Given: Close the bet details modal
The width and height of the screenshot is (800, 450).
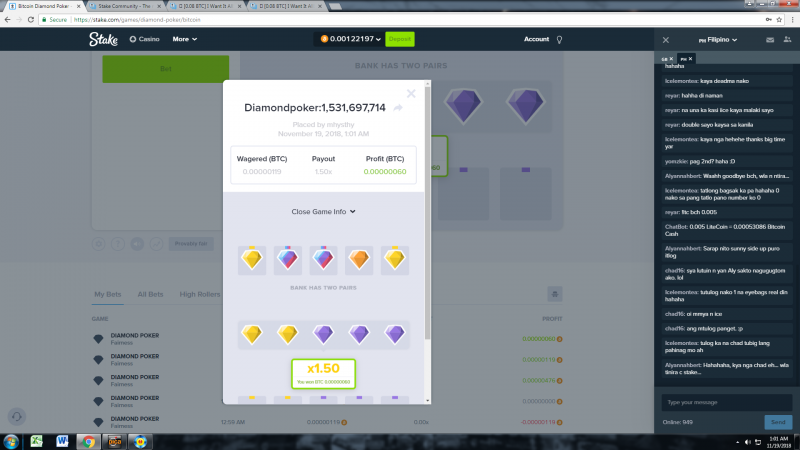Looking at the screenshot, I should point(411,93).
